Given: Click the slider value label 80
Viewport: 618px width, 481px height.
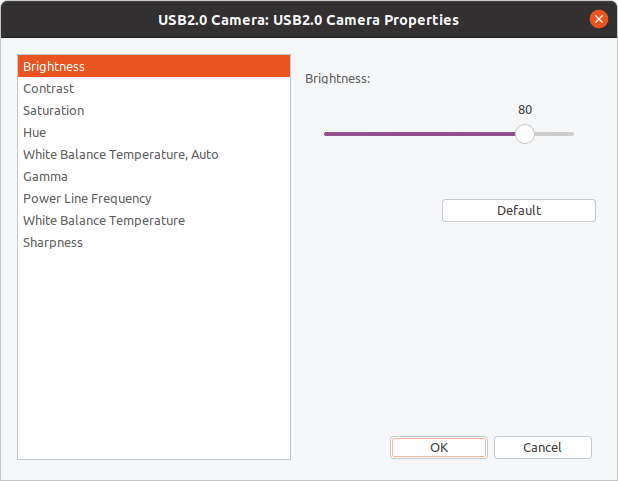Looking at the screenshot, I should pos(525,110).
